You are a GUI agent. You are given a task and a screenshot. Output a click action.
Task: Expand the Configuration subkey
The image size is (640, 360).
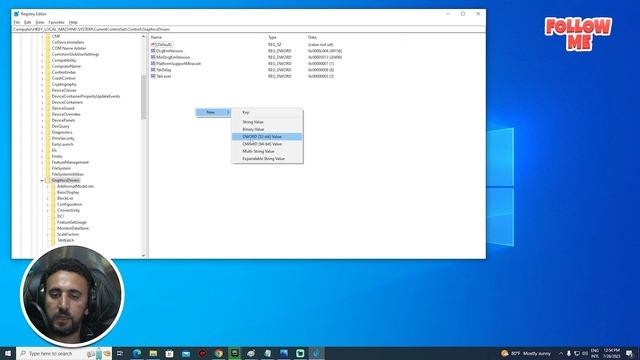pos(47,204)
